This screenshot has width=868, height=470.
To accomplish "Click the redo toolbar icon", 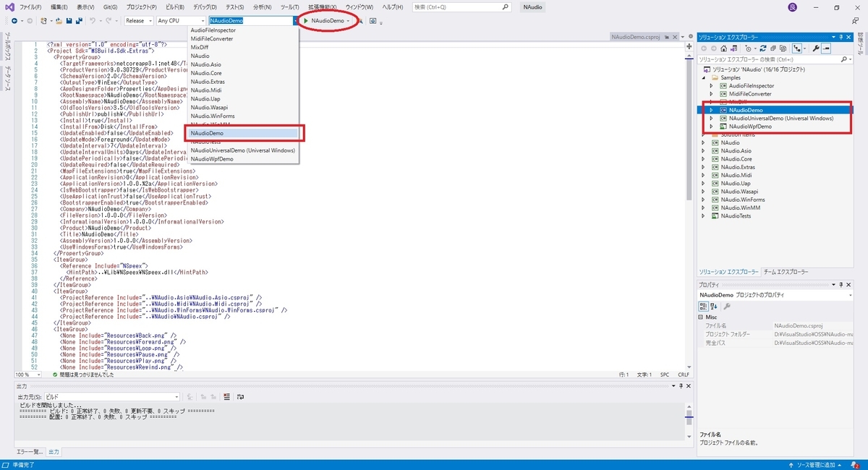I will [109, 20].
